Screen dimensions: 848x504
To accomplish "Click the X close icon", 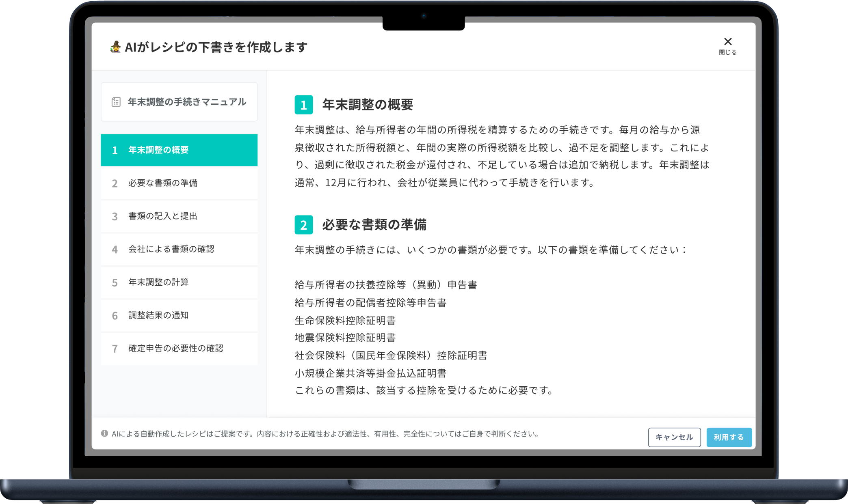I will click(x=728, y=41).
